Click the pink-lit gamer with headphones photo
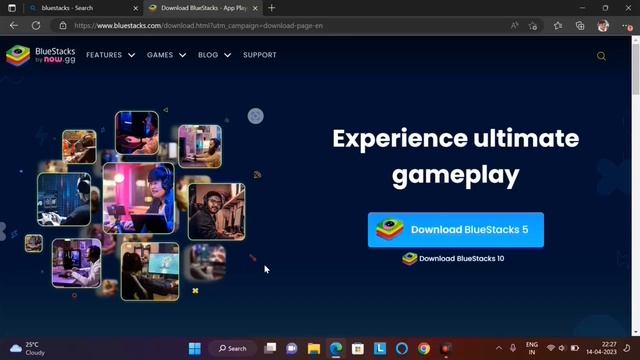 139,198
